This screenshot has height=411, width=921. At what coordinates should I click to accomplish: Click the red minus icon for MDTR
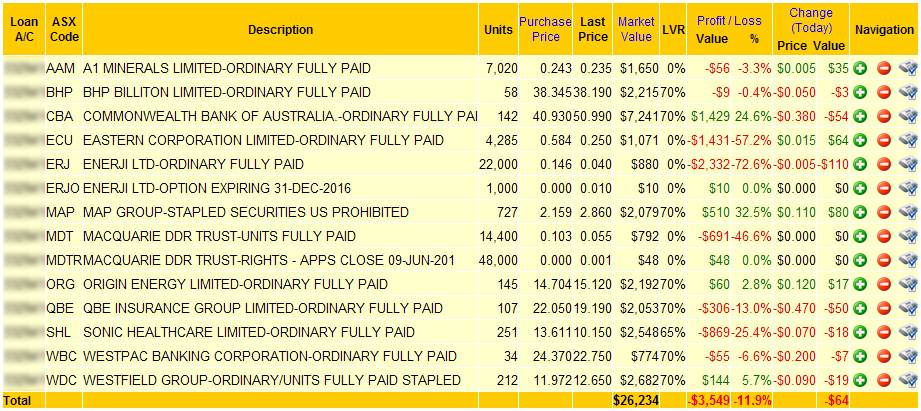coord(884,260)
